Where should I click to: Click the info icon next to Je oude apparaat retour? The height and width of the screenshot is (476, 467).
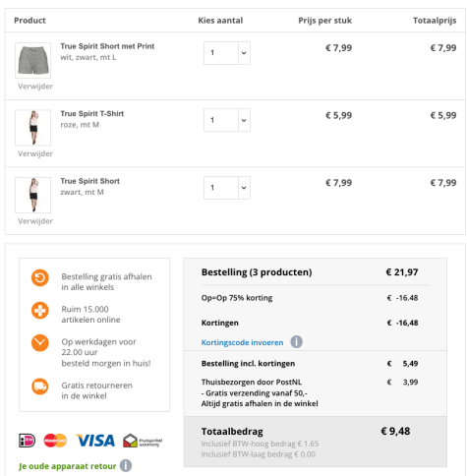(126, 465)
